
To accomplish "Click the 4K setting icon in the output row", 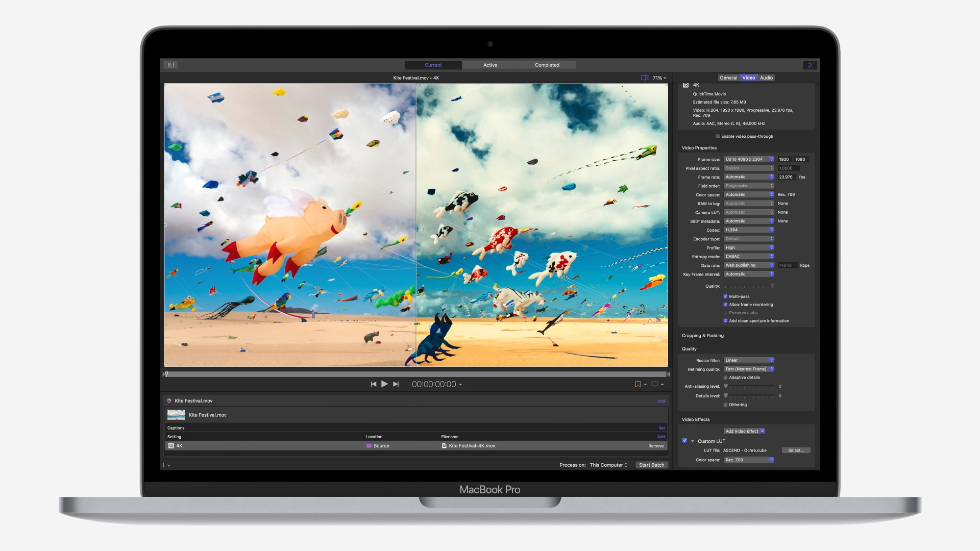I will (171, 445).
